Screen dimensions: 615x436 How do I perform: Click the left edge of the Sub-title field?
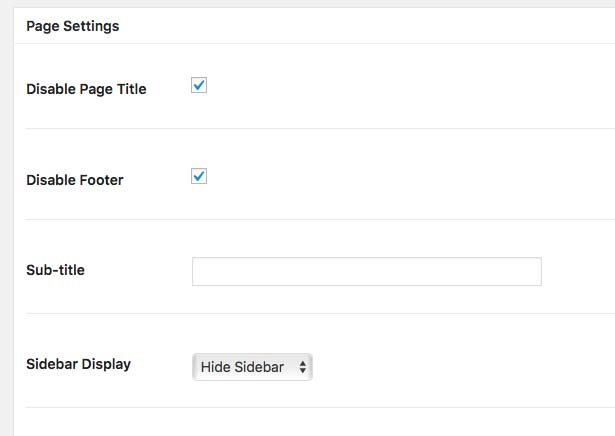pos(196,271)
